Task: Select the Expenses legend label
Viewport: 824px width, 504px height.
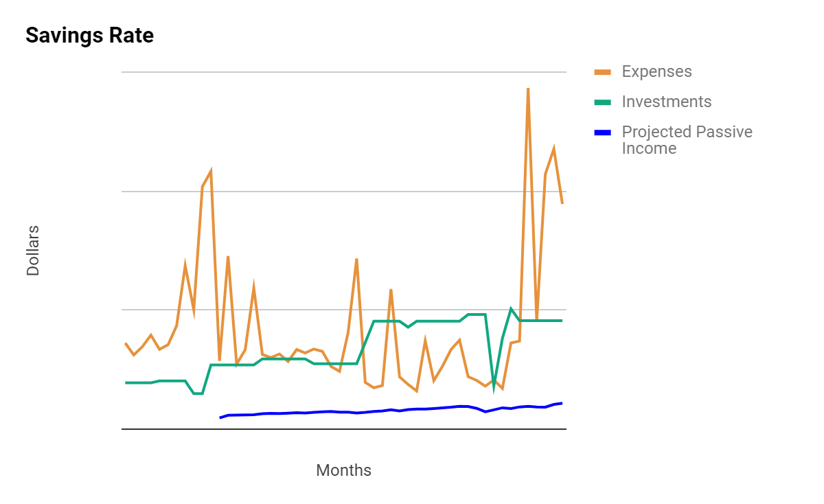Action: click(x=656, y=71)
